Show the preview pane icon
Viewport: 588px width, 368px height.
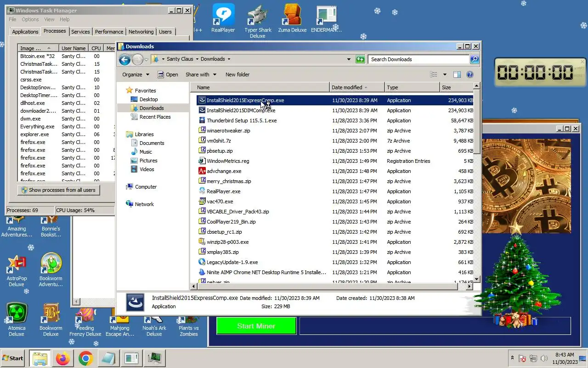coord(457,75)
